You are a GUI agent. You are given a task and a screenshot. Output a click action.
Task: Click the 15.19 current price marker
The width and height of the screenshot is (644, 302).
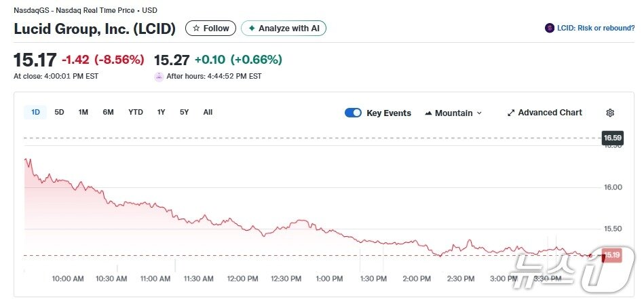611,255
